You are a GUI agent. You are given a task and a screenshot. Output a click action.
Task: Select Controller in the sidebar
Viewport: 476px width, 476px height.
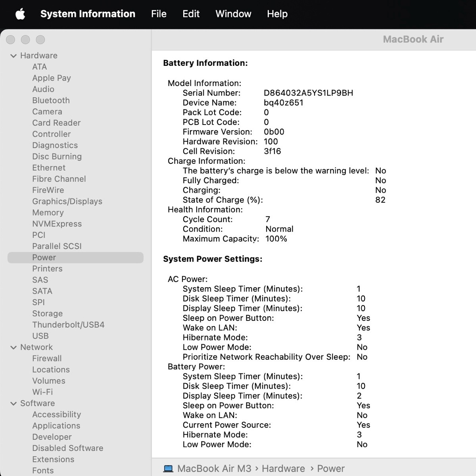tap(52, 134)
